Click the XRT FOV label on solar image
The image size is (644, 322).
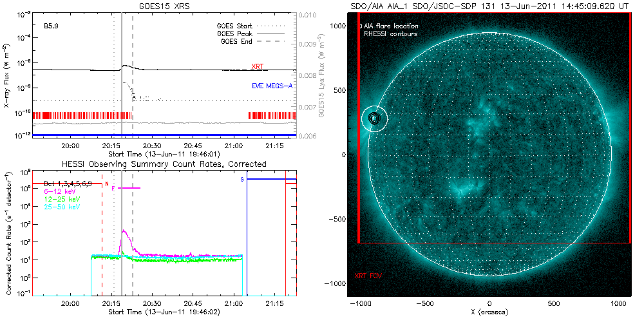click(368, 275)
